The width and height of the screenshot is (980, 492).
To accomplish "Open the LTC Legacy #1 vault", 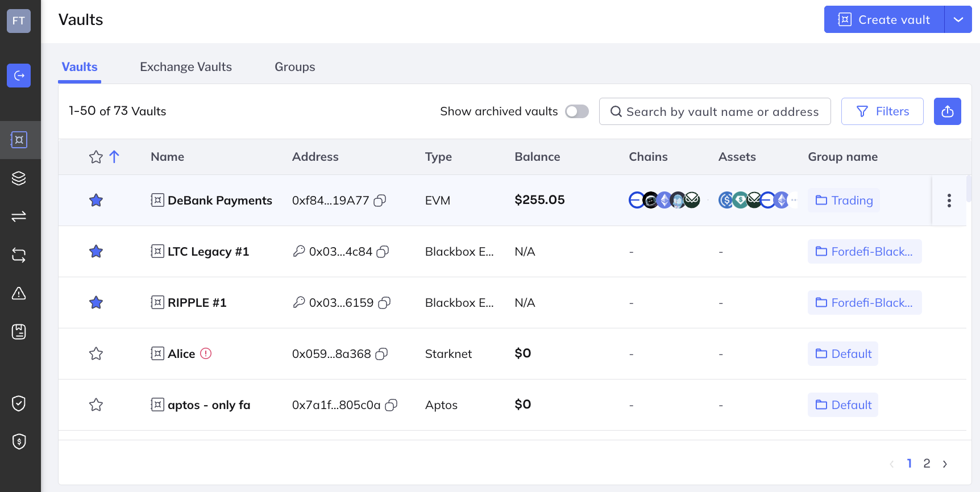I will click(x=208, y=251).
